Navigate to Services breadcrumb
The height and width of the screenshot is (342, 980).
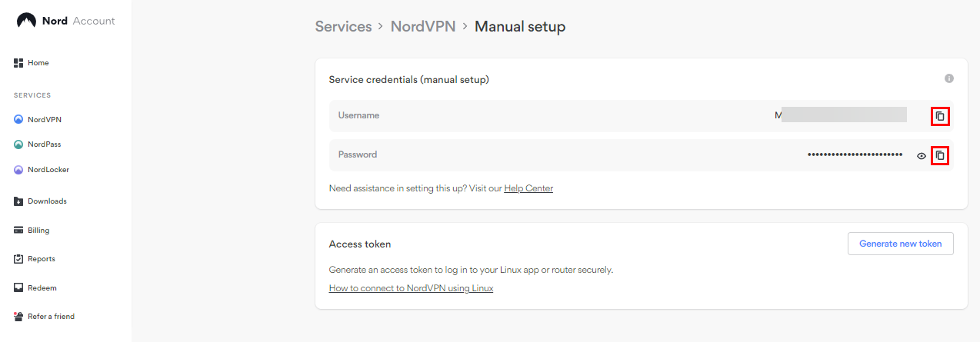(343, 27)
